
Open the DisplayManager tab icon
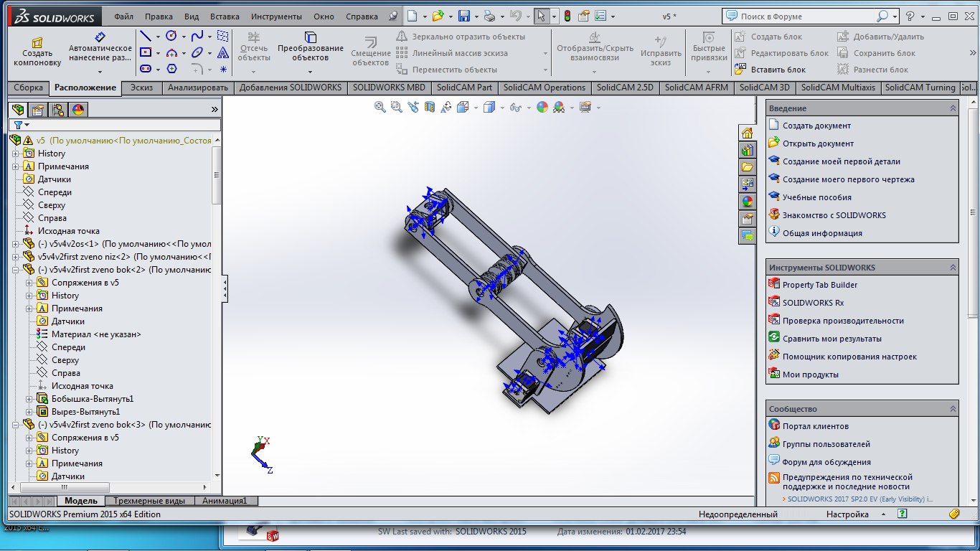78,110
